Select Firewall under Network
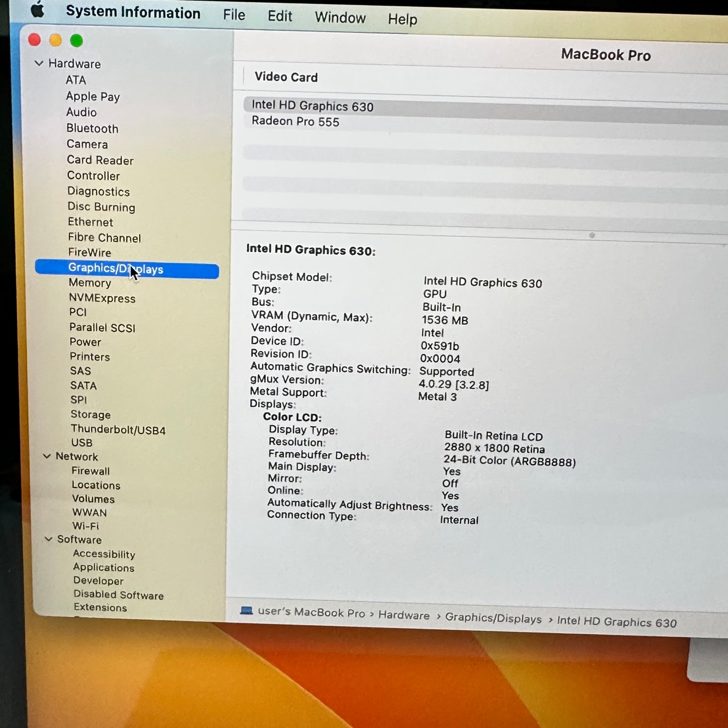This screenshot has height=728, width=728. [91, 471]
